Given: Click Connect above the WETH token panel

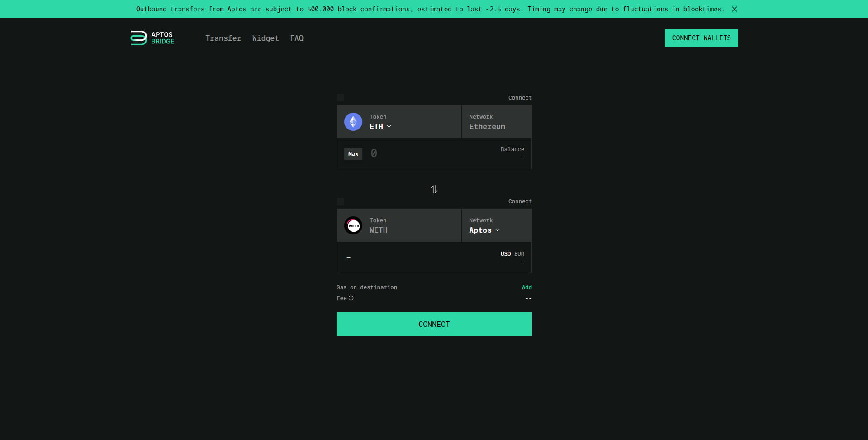Looking at the screenshot, I should tap(520, 201).
